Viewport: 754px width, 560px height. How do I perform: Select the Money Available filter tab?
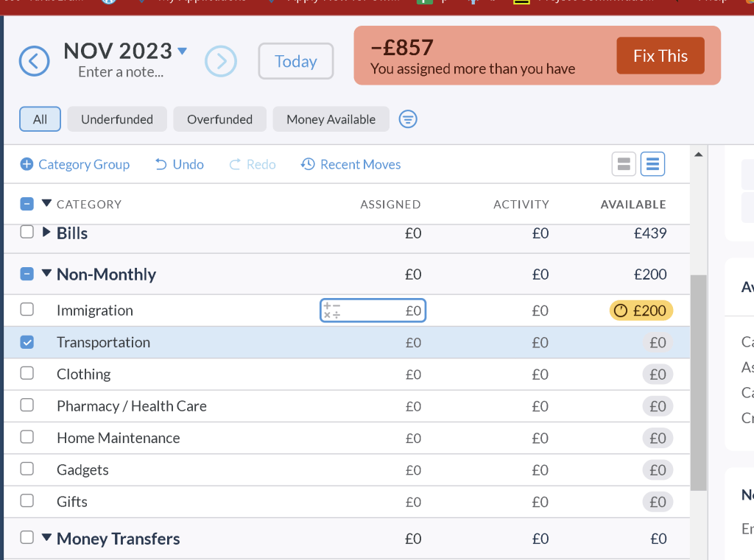331,119
